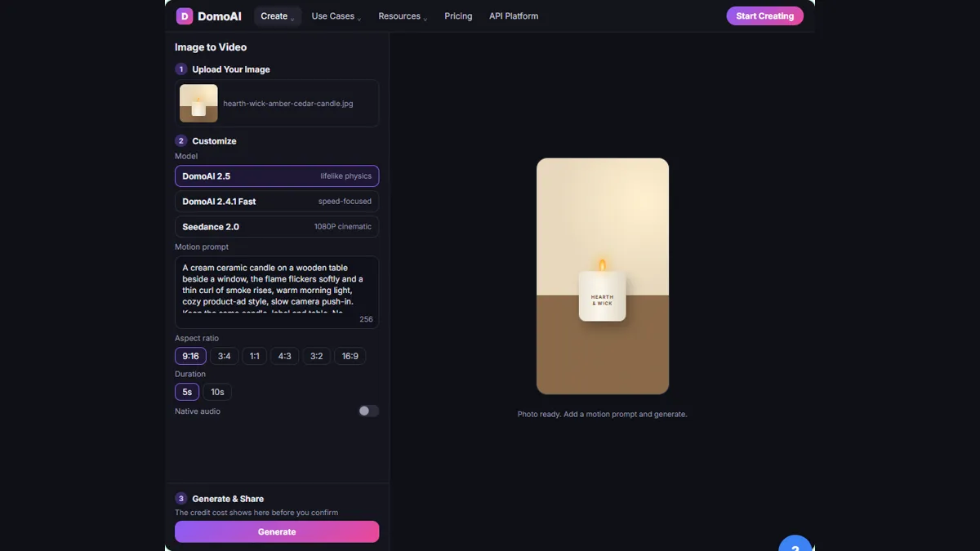Click the Start Creating button

click(x=765, y=16)
